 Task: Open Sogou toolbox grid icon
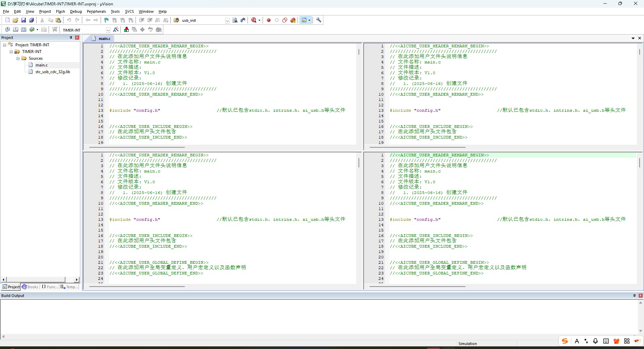tap(627, 341)
